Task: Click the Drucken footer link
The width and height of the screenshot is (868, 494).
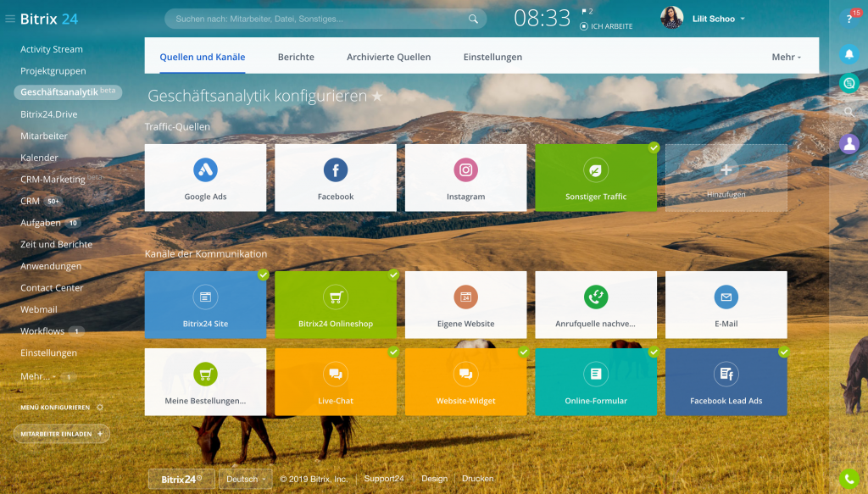Action: 478,479
